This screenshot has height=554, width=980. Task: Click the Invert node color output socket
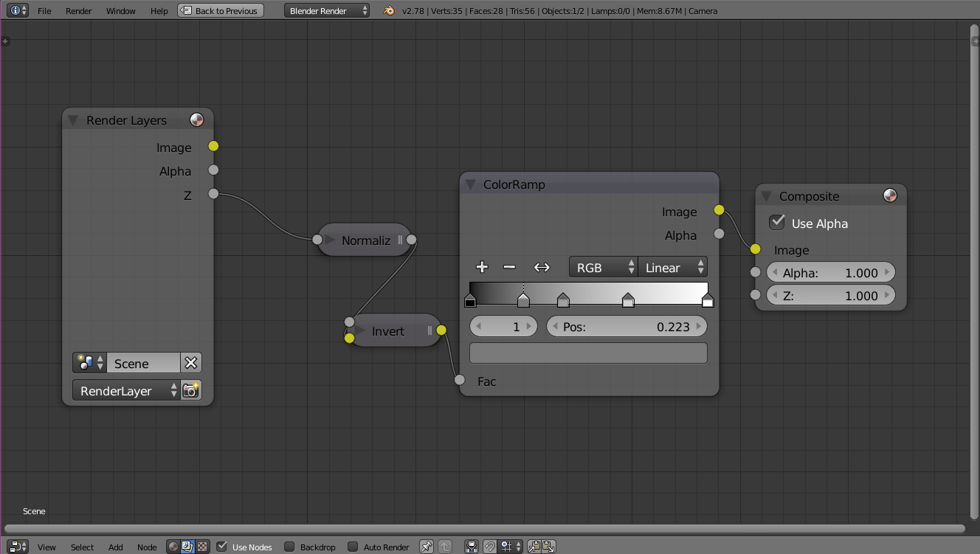(x=441, y=330)
